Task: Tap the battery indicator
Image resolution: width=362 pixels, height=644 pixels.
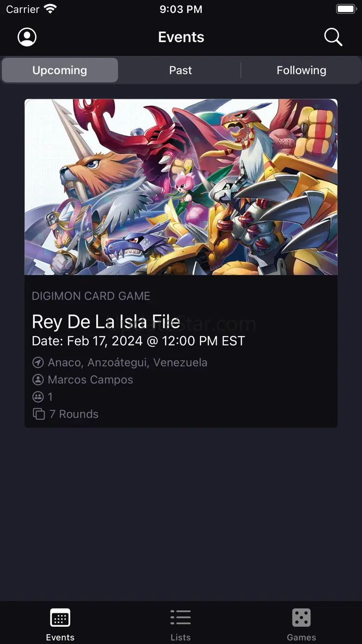Action: point(346,9)
